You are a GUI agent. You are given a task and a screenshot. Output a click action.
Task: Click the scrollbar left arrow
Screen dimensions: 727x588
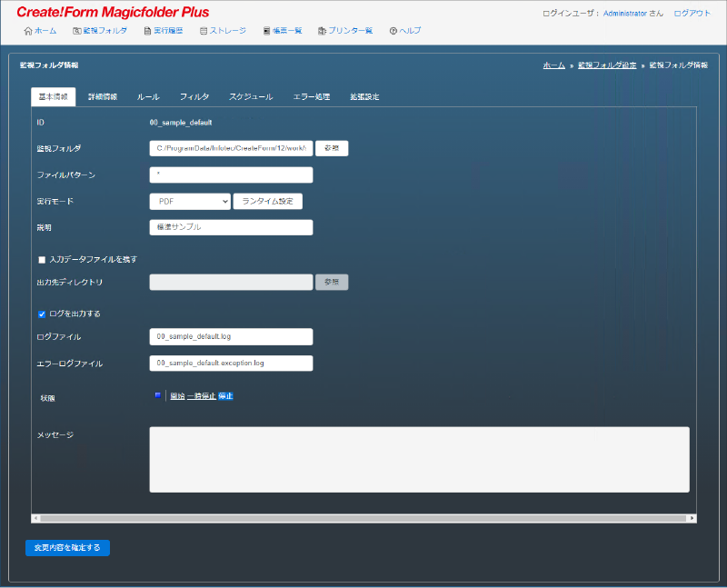click(x=35, y=518)
